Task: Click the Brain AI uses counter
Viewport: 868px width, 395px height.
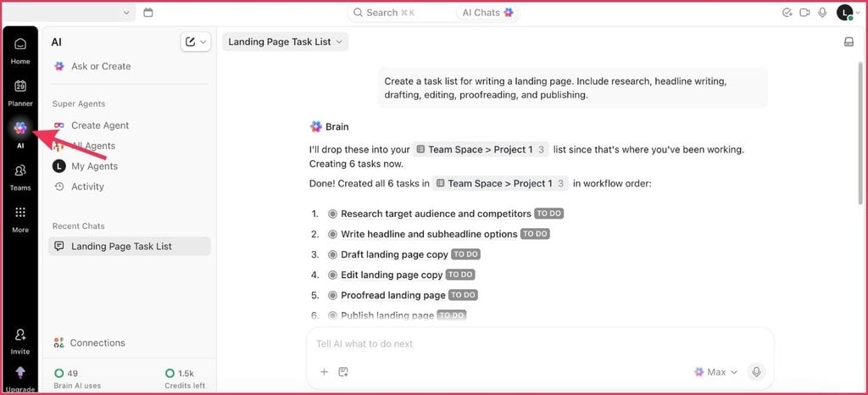Action: tap(77, 379)
